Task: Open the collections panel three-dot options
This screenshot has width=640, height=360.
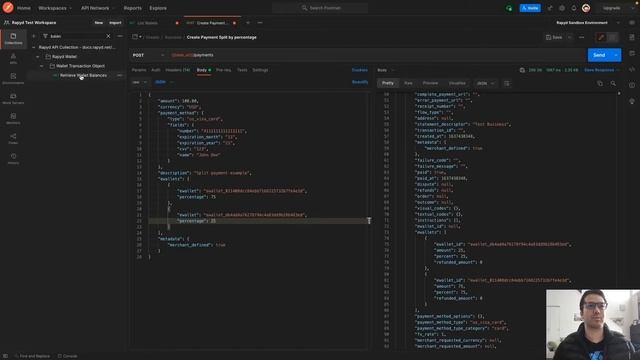Action: 120,36
